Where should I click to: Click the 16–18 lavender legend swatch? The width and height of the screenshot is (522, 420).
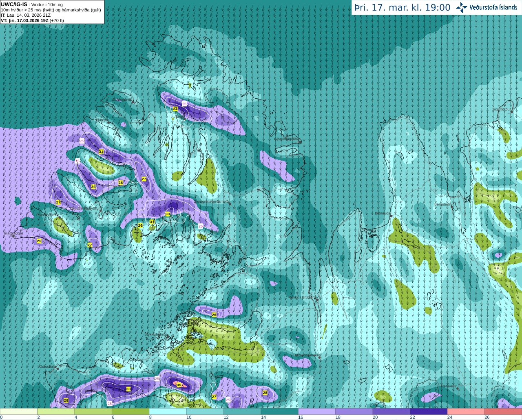(x=317, y=411)
